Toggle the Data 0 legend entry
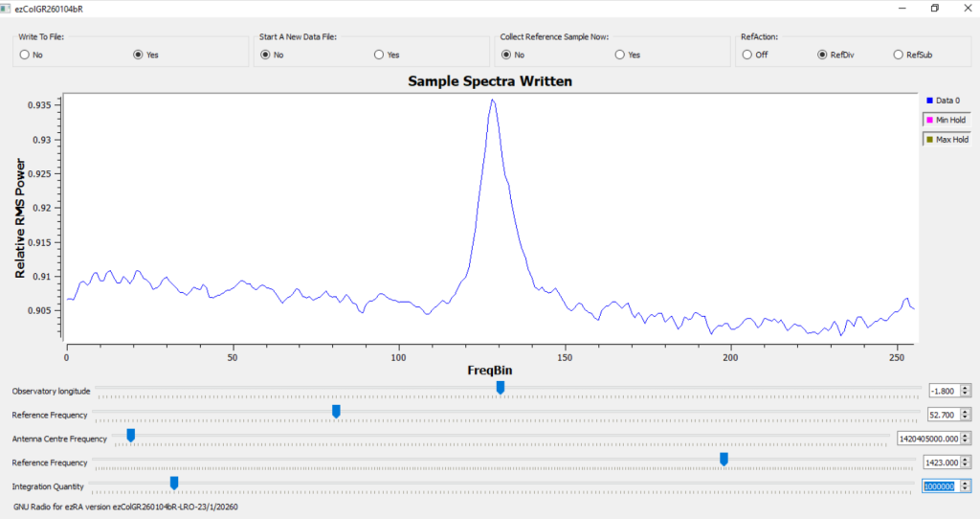This screenshot has height=519, width=980. pyautogui.click(x=947, y=100)
